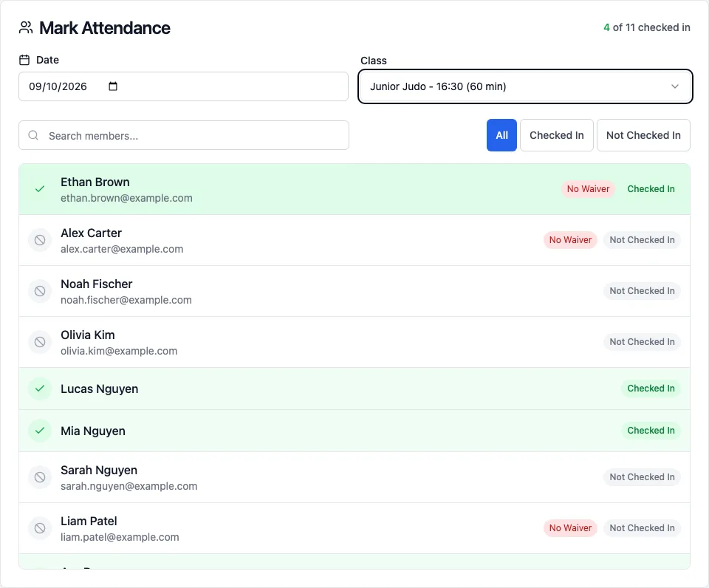Click the name Olivia Kim
This screenshot has width=709, height=588.
(x=88, y=335)
